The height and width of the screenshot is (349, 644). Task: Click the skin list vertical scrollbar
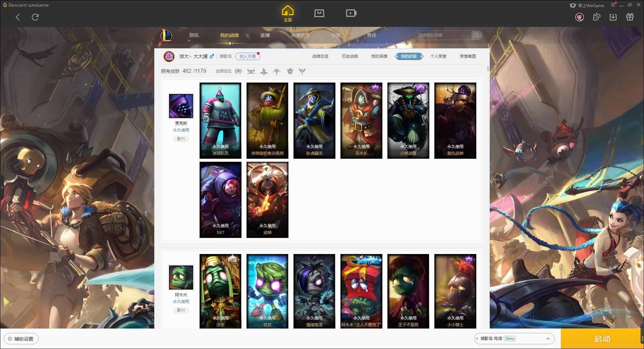[488, 68]
